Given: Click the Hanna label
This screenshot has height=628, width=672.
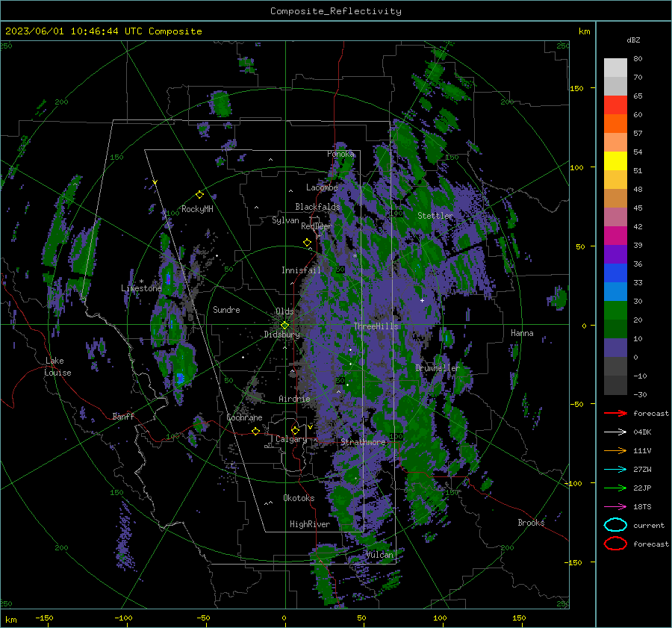Looking at the screenshot, I should pos(522,332).
